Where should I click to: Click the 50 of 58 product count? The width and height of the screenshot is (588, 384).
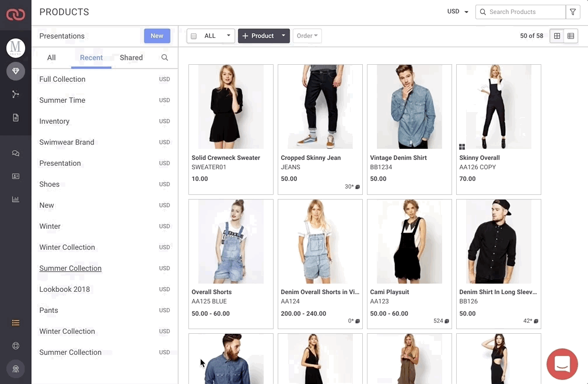(x=531, y=36)
